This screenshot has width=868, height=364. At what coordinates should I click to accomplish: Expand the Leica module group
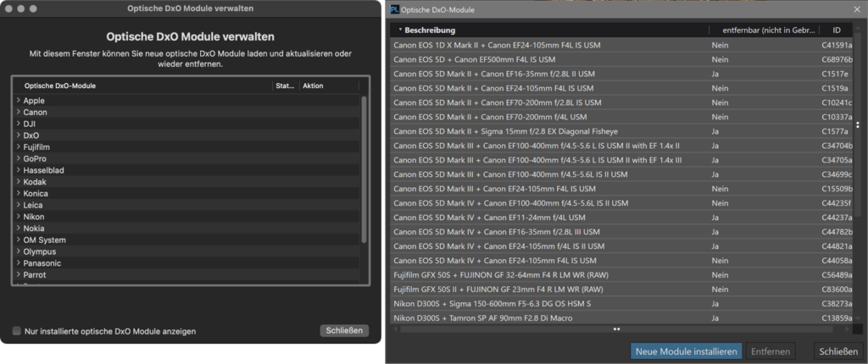click(19, 205)
